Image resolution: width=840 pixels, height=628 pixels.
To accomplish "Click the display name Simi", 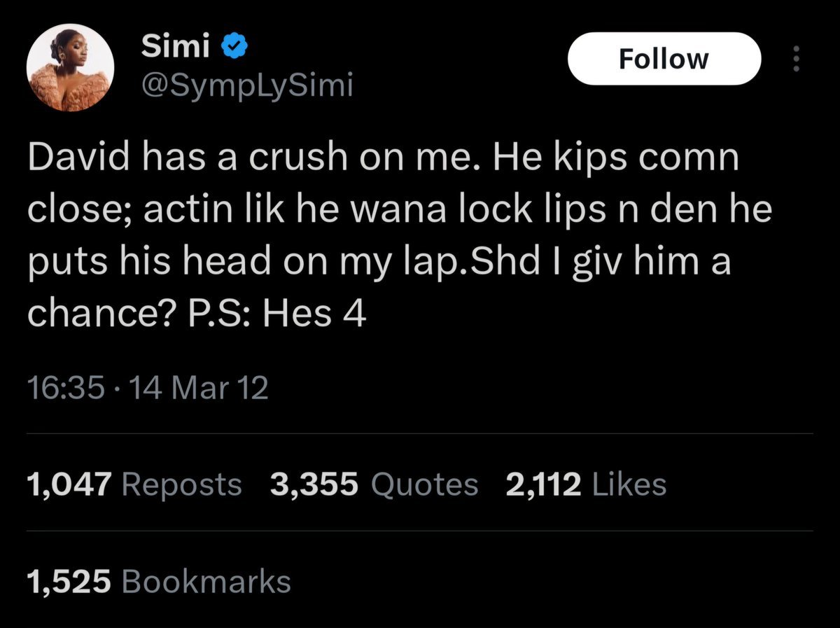I will pos(176,48).
